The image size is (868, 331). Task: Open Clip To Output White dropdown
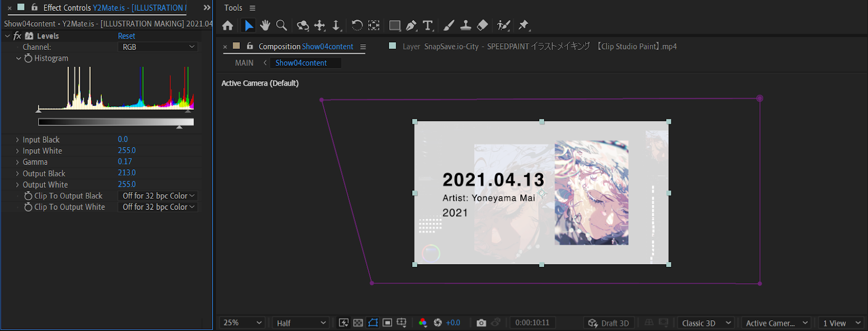[x=158, y=207]
